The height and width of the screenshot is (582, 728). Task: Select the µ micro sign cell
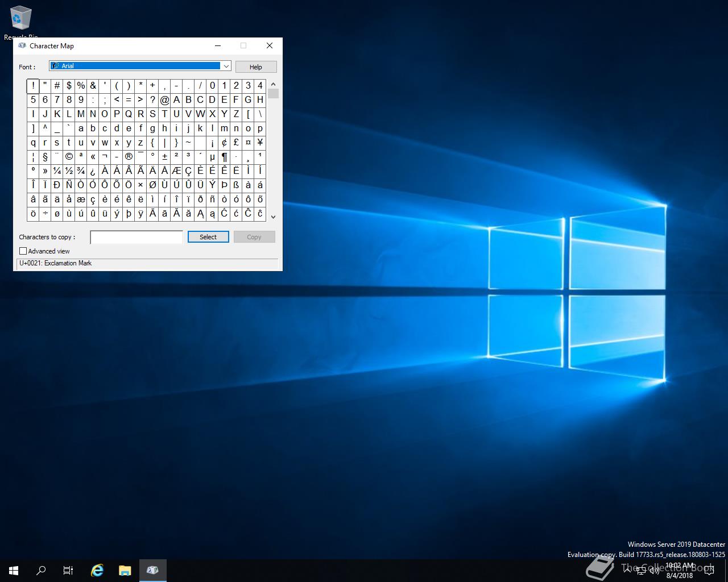tap(212, 157)
